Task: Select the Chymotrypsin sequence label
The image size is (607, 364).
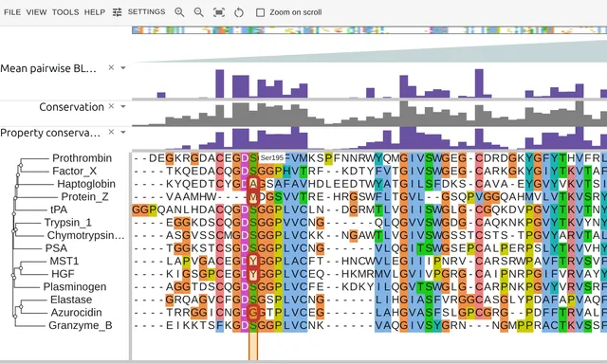Action: click(85, 235)
